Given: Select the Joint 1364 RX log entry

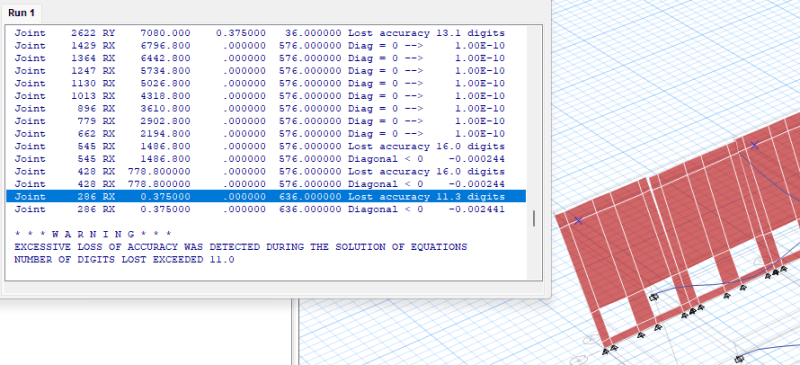Looking at the screenshot, I should click(260, 58).
